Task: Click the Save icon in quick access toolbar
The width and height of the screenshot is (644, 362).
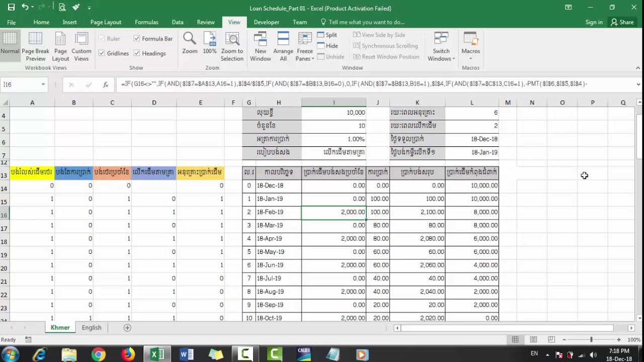Action: [x=11, y=8]
